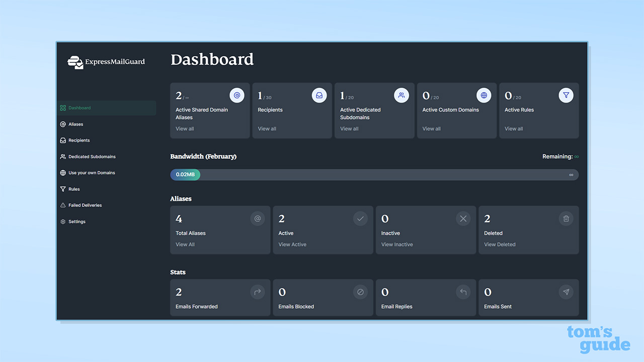The image size is (644, 362).
Task: Click the checkmark icon on the Active aliases card
Action: click(x=360, y=218)
